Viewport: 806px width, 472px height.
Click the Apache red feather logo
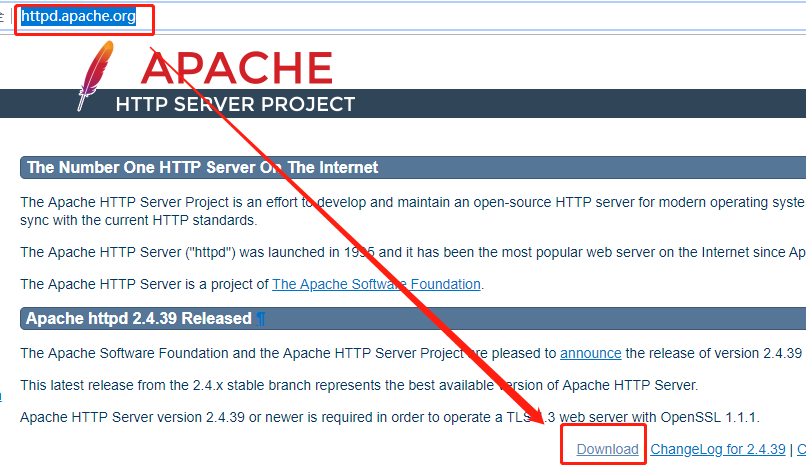95,76
